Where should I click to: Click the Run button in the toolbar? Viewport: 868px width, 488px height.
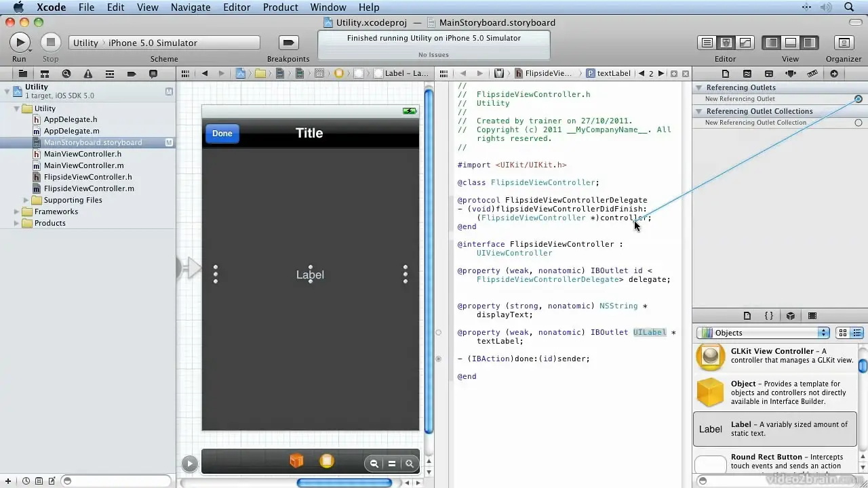point(20,42)
